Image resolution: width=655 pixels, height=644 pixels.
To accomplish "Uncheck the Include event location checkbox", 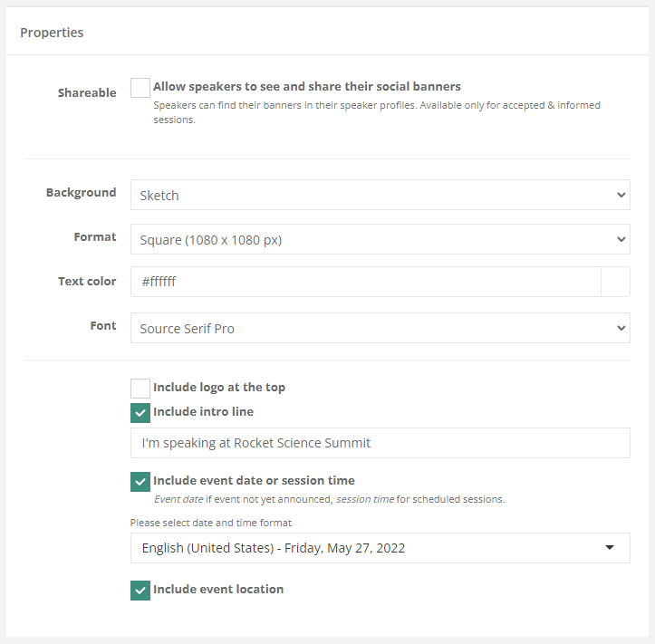I will (140, 591).
